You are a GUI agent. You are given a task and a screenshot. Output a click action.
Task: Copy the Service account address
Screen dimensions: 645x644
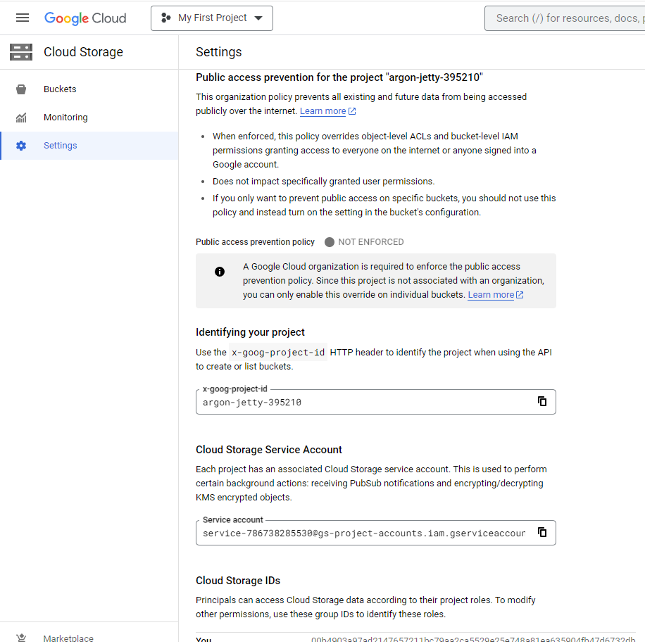pyautogui.click(x=542, y=532)
